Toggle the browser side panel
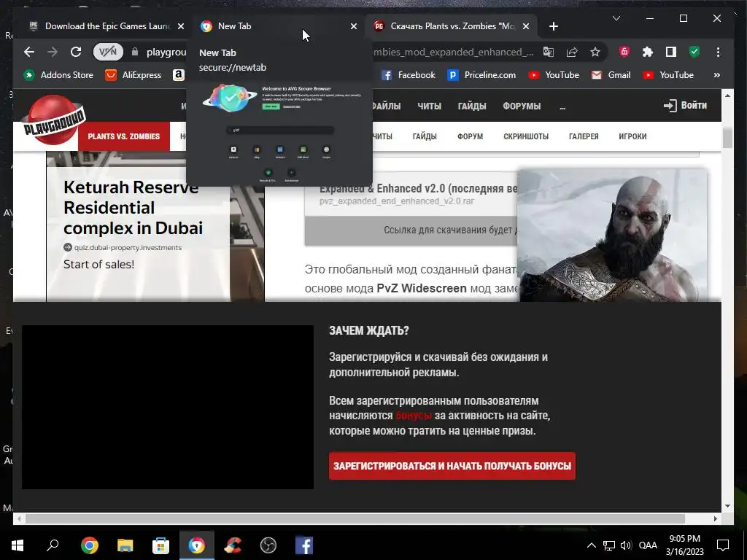This screenshot has width=747, height=560. coord(671,52)
